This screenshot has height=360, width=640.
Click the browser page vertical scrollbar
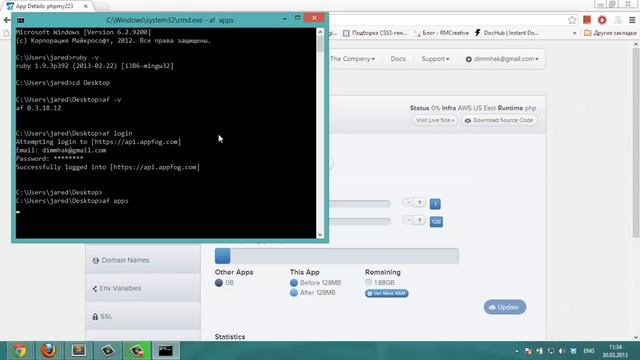[636, 143]
